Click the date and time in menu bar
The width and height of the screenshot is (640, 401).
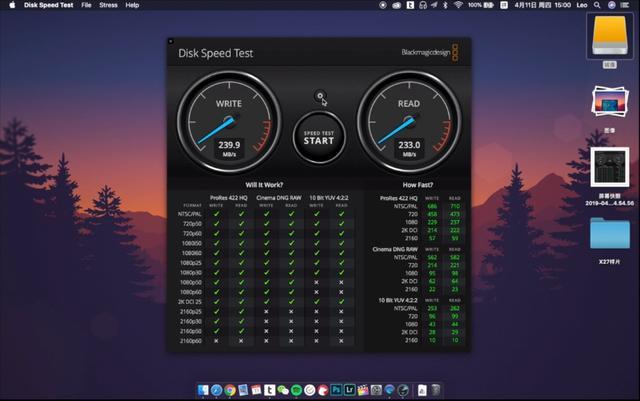542,5
